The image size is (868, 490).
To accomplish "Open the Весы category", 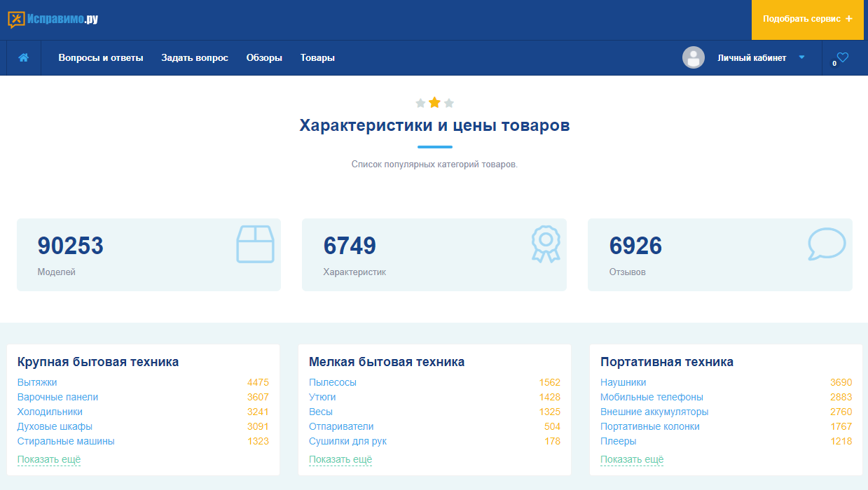I will point(321,412).
